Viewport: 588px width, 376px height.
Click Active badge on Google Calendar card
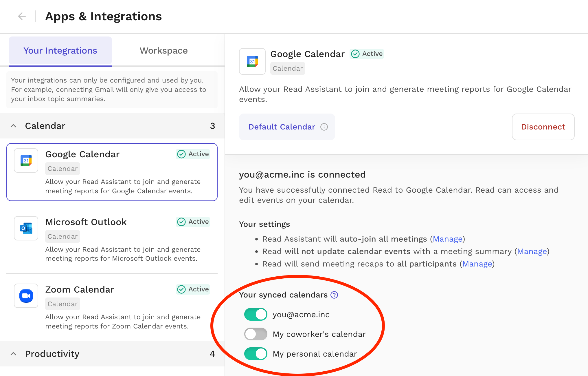click(193, 154)
